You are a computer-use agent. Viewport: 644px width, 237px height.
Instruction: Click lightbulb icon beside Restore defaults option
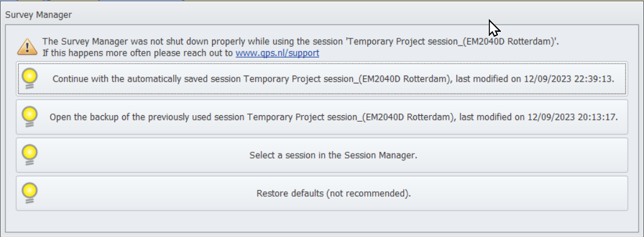(29, 193)
